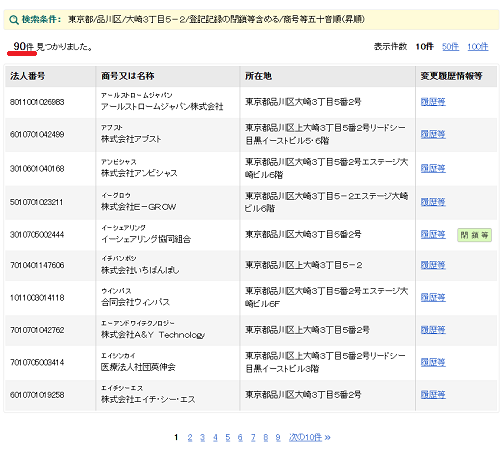500x449 pixels.
Task: Click the 表示件数 label
Action: (390, 47)
